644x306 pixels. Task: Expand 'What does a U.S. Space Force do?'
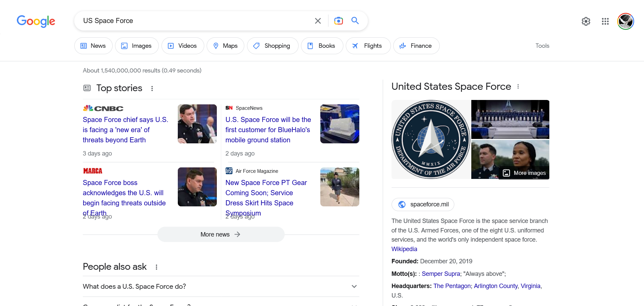tap(354, 286)
